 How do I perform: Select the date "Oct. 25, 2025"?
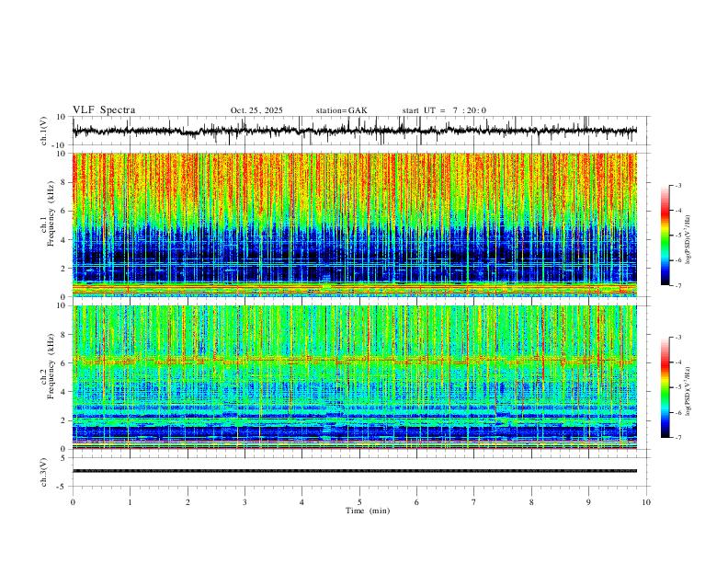(x=256, y=110)
